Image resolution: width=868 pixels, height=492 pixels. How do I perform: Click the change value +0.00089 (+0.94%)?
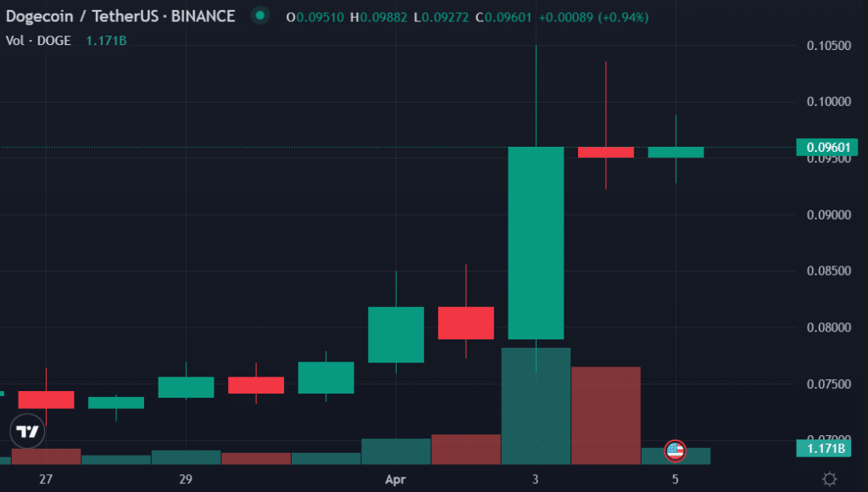(x=593, y=17)
